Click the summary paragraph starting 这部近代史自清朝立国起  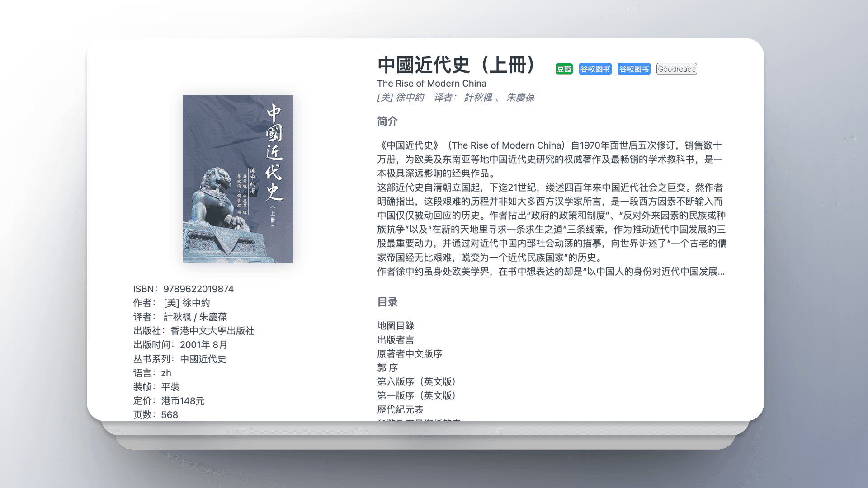552,223
